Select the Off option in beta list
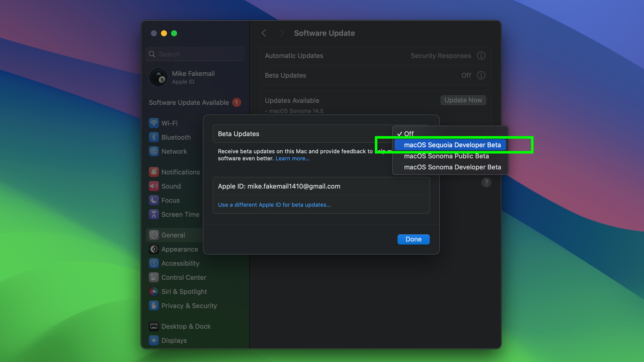This screenshot has height=362, width=644. pos(408,134)
